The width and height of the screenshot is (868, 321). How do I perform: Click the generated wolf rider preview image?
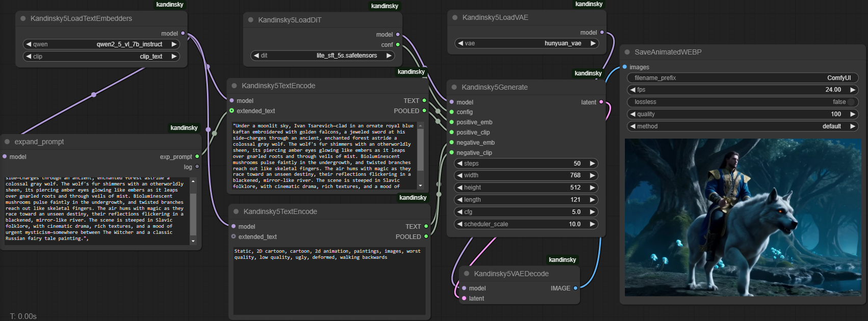pyautogui.click(x=742, y=218)
